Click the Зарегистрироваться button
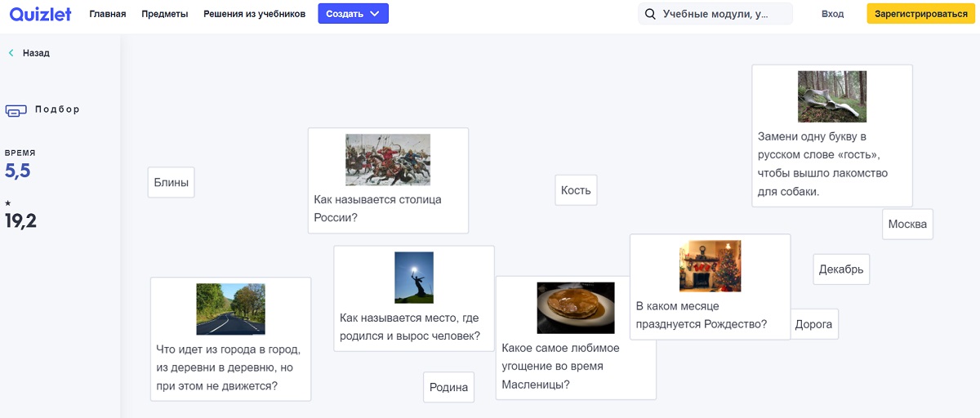The image size is (980, 418). pos(920,14)
